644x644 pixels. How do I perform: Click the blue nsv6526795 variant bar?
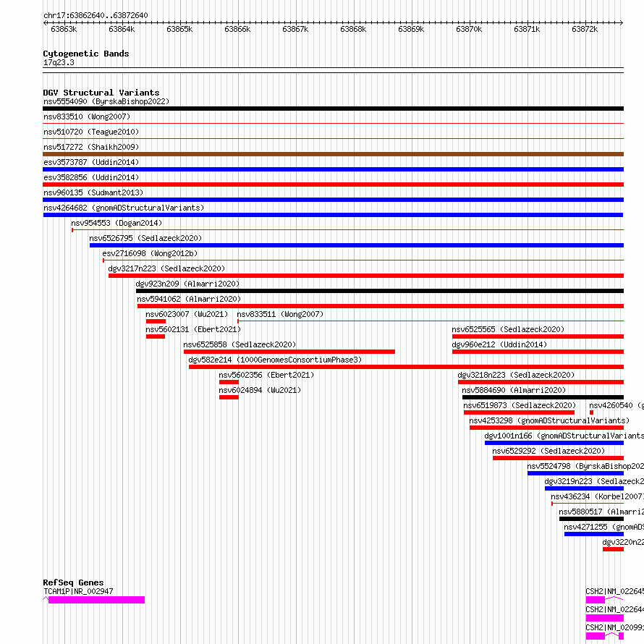[x=357, y=245]
